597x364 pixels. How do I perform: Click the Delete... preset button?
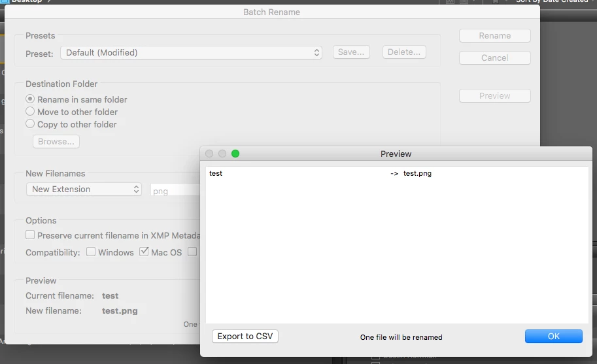point(404,52)
